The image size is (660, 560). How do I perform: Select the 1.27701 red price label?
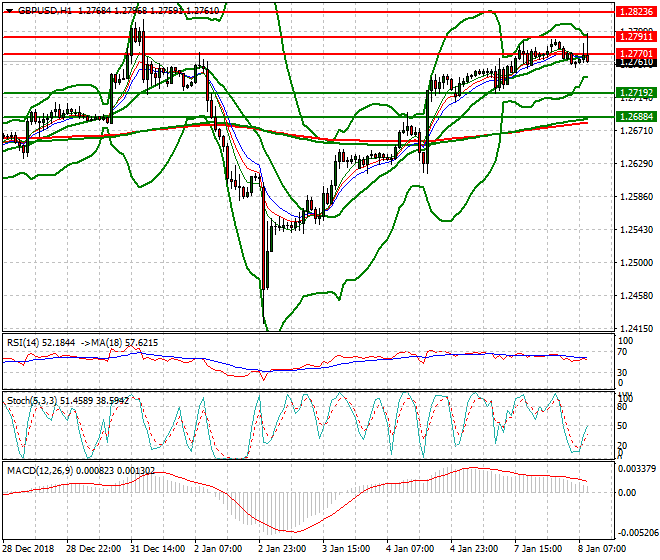636,54
